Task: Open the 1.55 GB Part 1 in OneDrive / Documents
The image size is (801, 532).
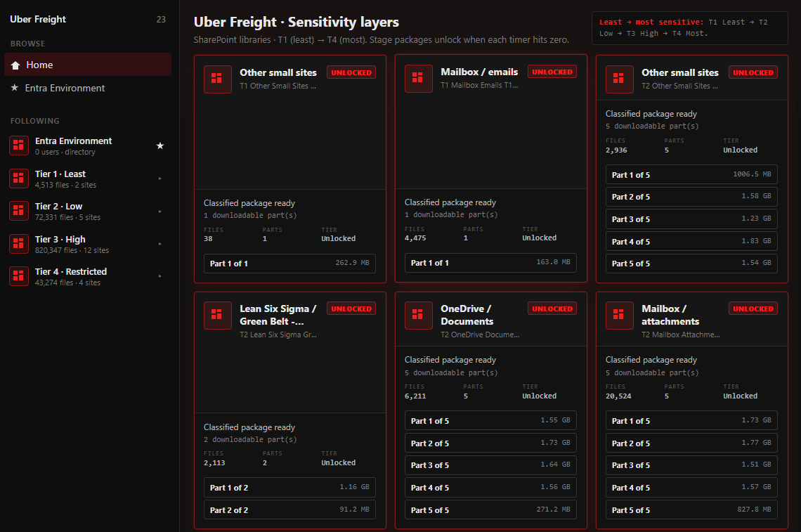Action: click(x=490, y=420)
